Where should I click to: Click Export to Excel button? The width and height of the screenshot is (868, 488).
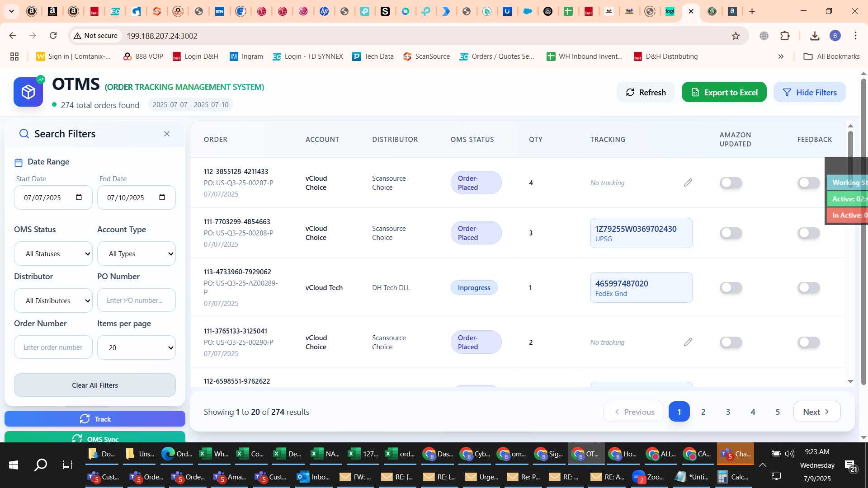pos(724,92)
